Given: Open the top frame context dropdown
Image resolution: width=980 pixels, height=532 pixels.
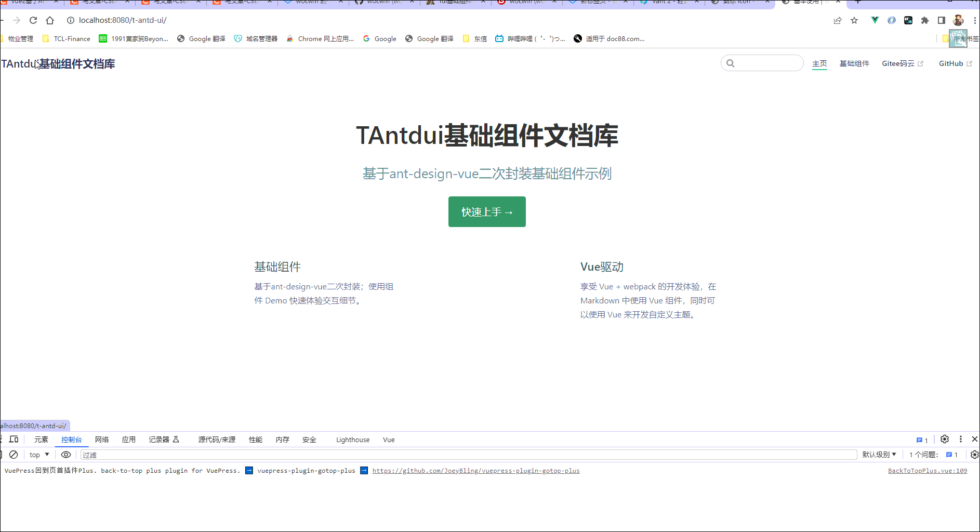Looking at the screenshot, I should [x=38, y=454].
